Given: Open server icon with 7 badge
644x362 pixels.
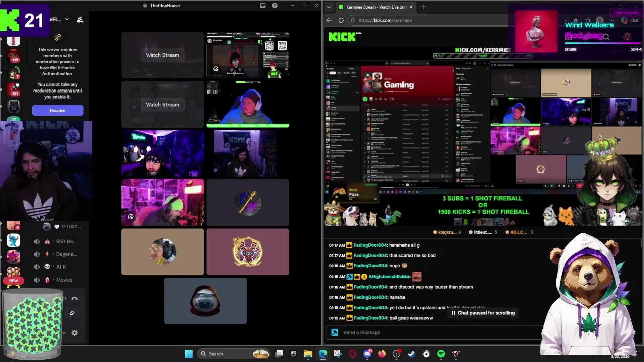Looking at the screenshot, I should [14, 73].
